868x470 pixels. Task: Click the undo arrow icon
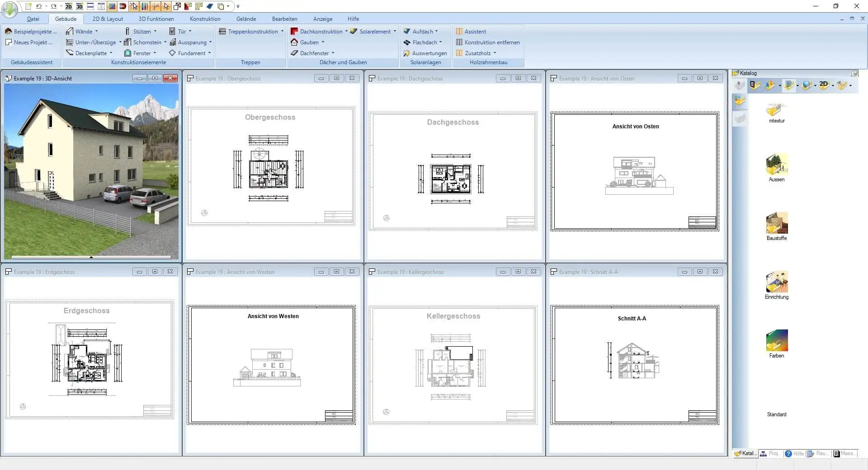click(x=39, y=6)
